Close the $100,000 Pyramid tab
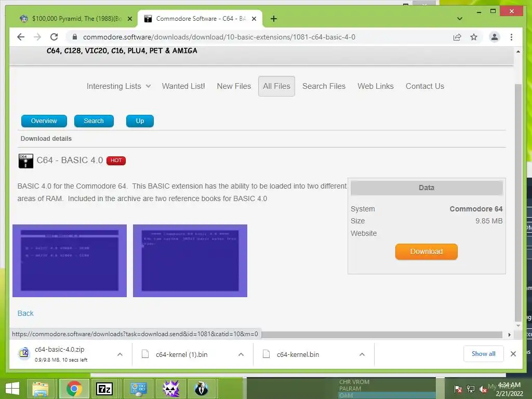 click(x=129, y=19)
